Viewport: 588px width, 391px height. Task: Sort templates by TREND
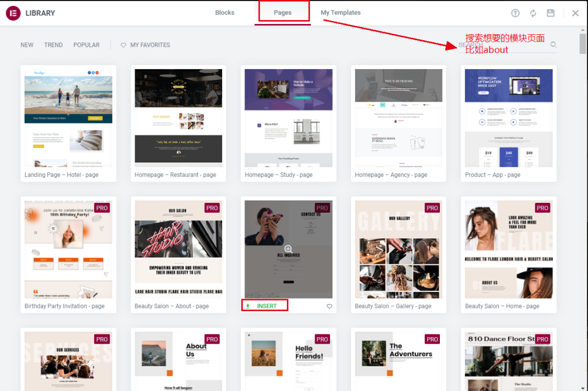click(53, 45)
